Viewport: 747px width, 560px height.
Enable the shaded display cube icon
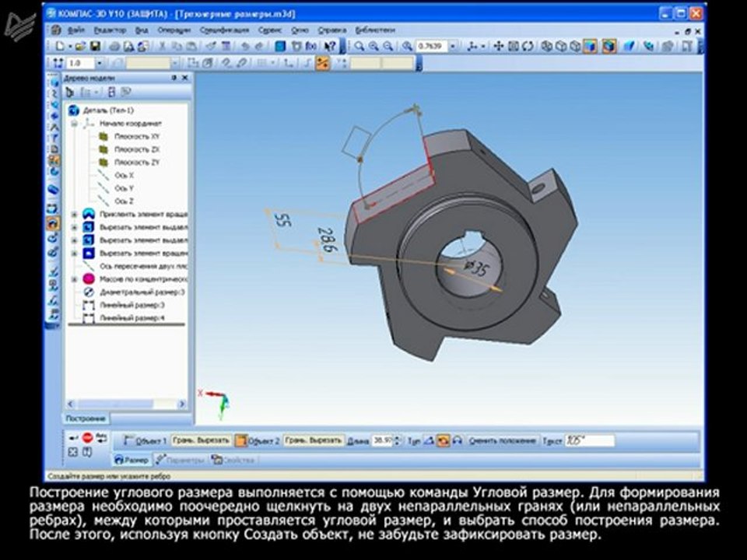(x=591, y=46)
